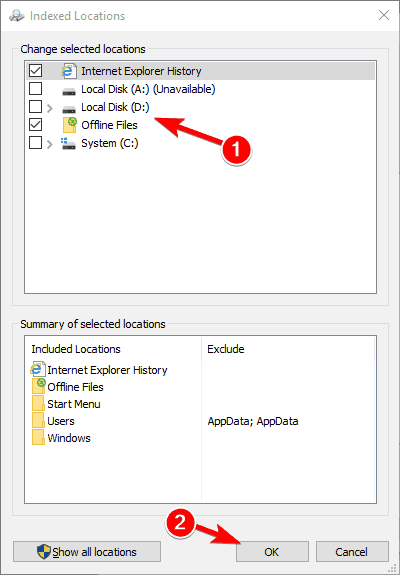400x575 pixels.
Task: Close the Indexed Locations dialog
Action: pos(384,15)
